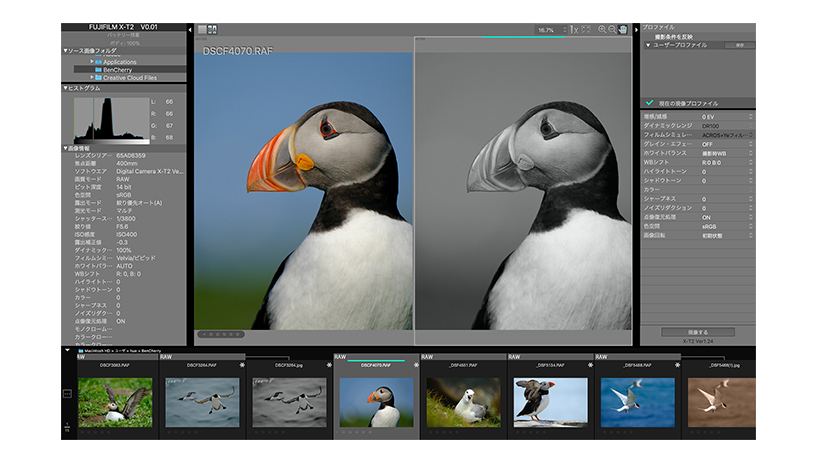Click the after monochrome puffin preview
The height and width of the screenshot is (463, 816).
pos(523,191)
